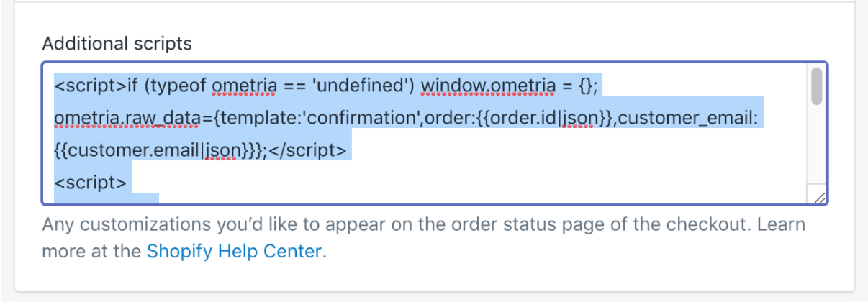868x302 pixels.
Task: Click the Additional scripts label
Action: point(117,44)
